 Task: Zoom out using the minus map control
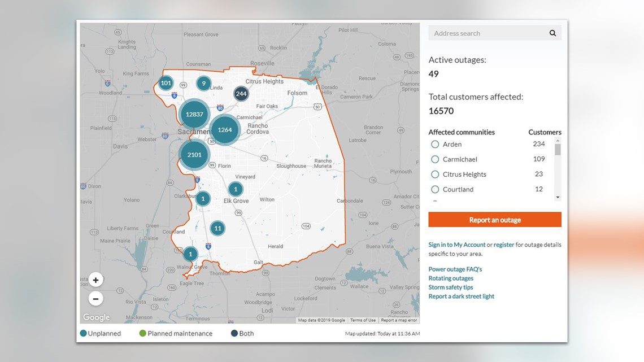point(95,298)
